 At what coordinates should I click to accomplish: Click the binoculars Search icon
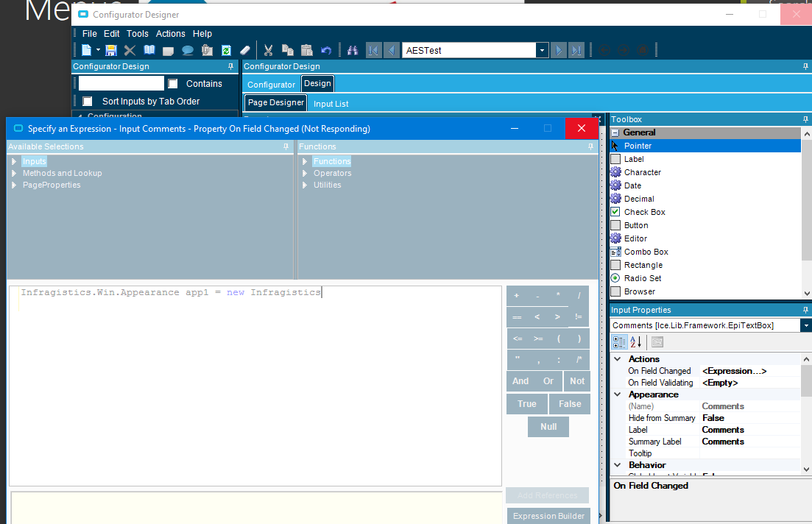tap(353, 50)
